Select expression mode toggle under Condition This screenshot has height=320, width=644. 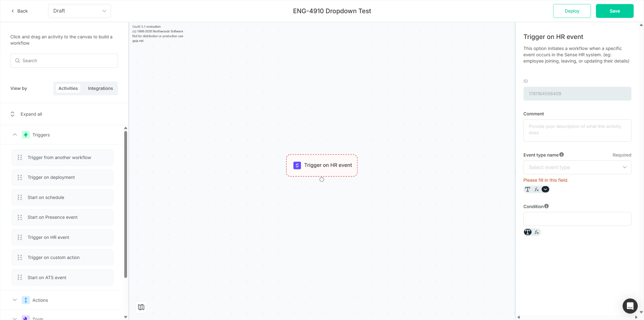pos(536,232)
